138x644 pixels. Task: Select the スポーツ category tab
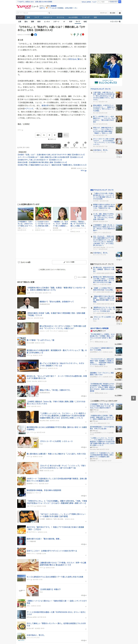(56, 21)
